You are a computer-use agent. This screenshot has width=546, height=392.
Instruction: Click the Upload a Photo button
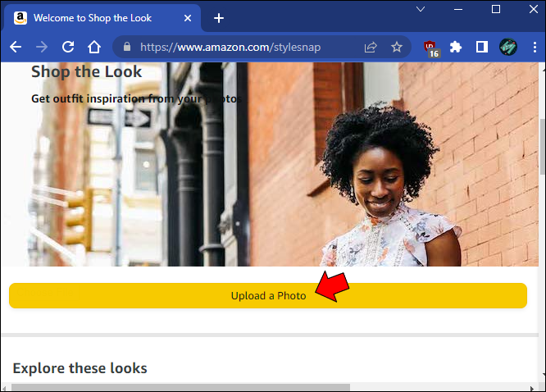(268, 295)
